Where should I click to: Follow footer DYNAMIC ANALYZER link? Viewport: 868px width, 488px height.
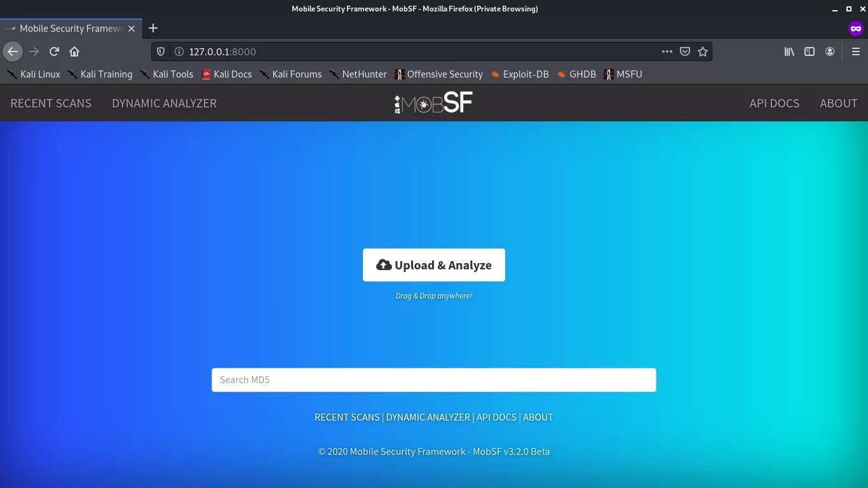click(428, 417)
